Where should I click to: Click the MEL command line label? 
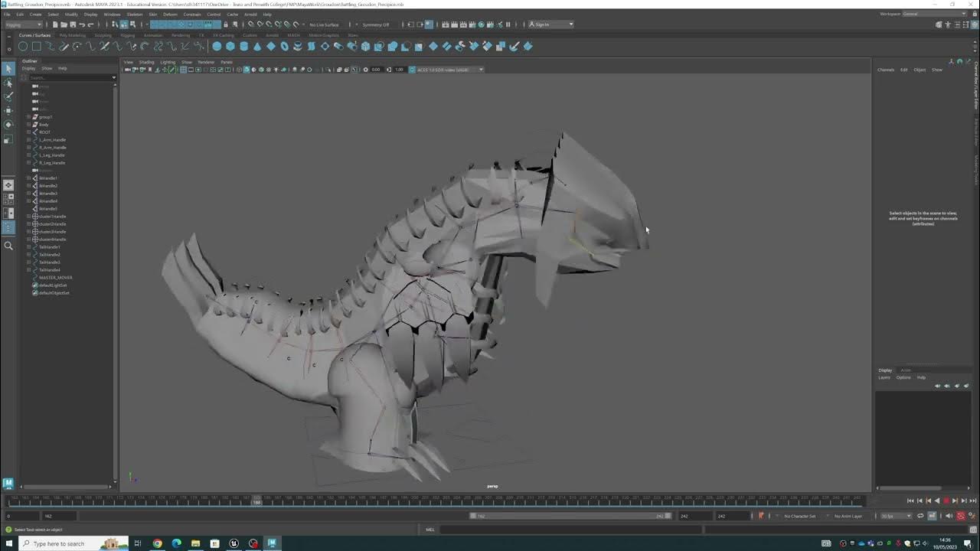click(430, 530)
